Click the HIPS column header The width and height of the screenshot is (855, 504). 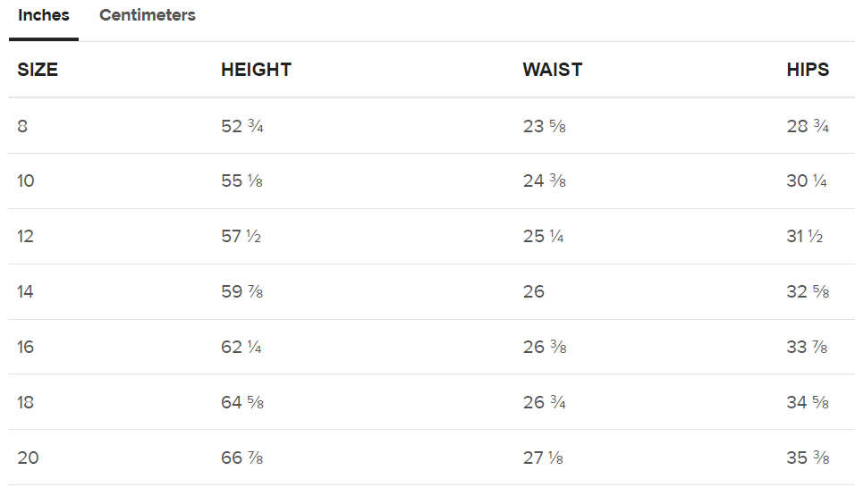[808, 70]
